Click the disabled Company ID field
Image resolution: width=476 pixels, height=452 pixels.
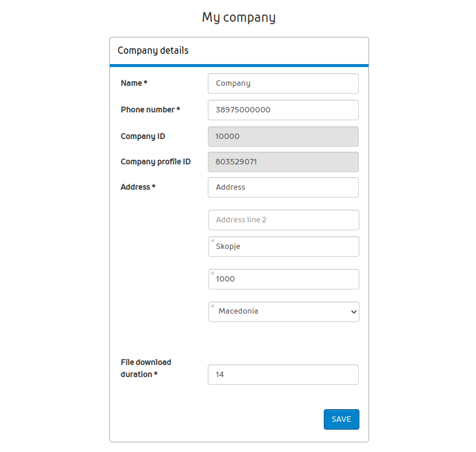pyautogui.click(x=283, y=137)
